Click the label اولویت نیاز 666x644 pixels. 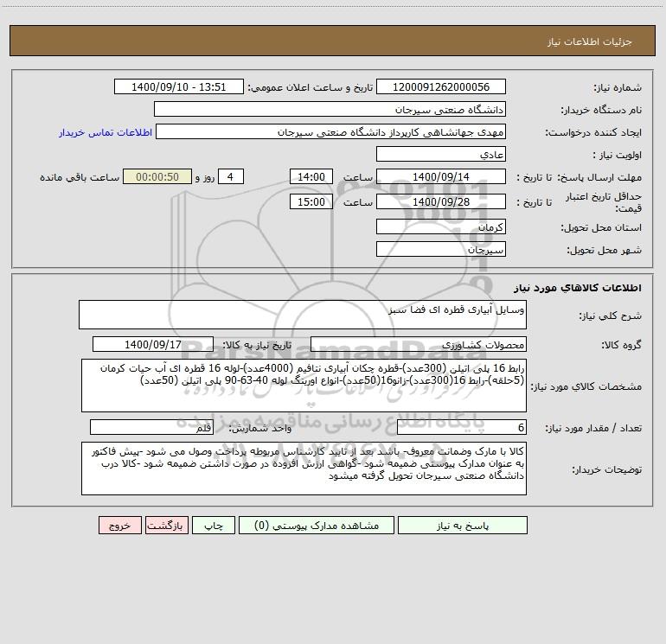pyautogui.click(x=618, y=155)
